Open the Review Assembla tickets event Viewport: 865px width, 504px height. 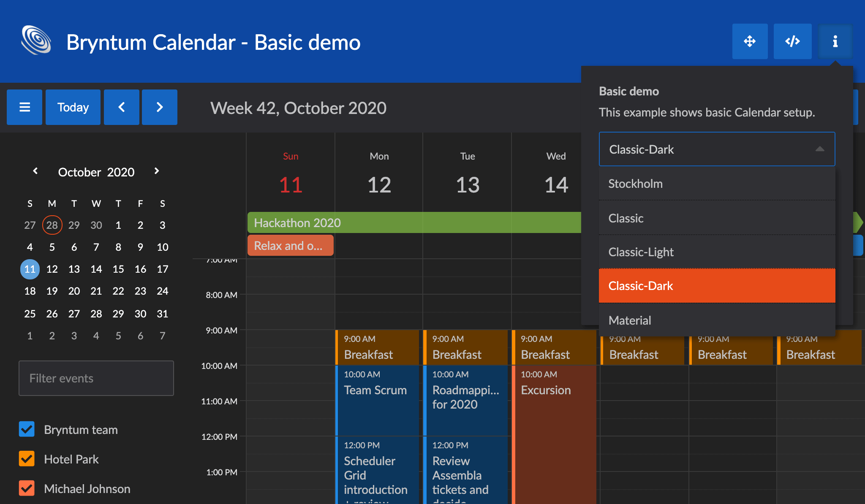[x=466, y=470]
